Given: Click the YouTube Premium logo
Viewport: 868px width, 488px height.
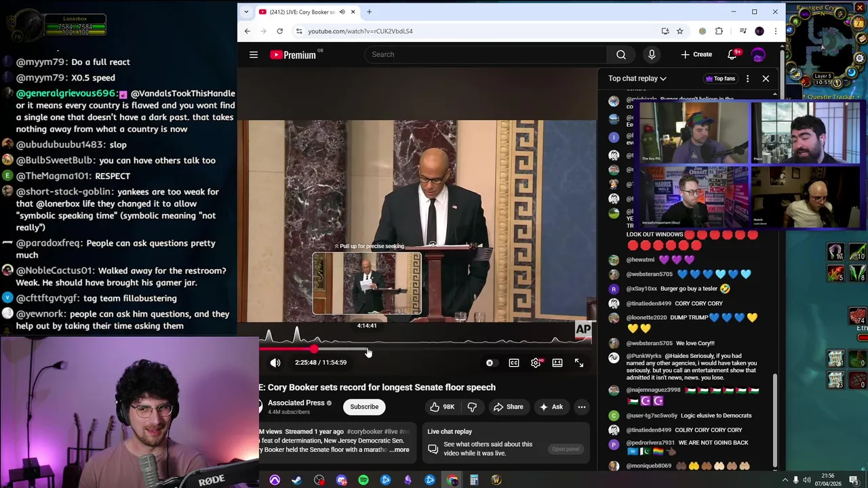Looking at the screenshot, I should [293, 55].
